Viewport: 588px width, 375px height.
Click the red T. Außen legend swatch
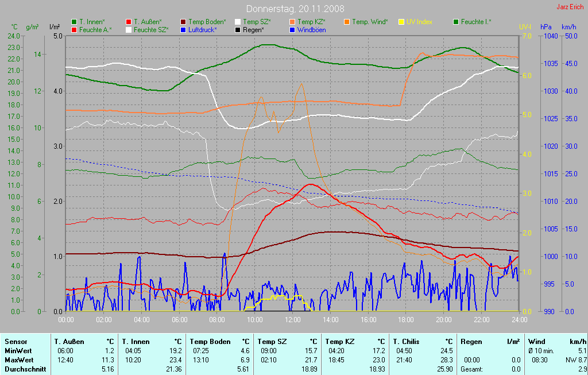click(129, 22)
